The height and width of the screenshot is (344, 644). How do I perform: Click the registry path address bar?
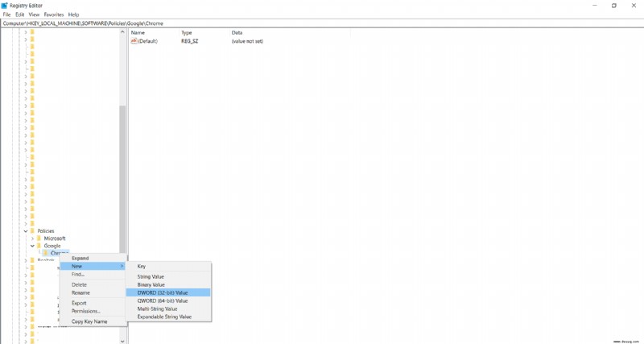(322, 23)
